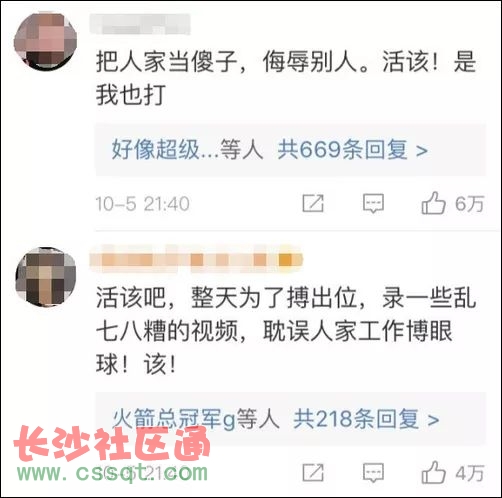The width and height of the screenshot is (502, 498).
Task: Toggle thumbs-up on the 4万 comment
Action: pos(433,472)
